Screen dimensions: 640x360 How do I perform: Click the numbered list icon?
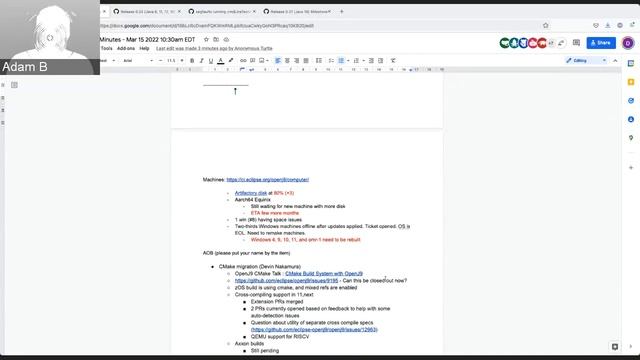[356, 60]
